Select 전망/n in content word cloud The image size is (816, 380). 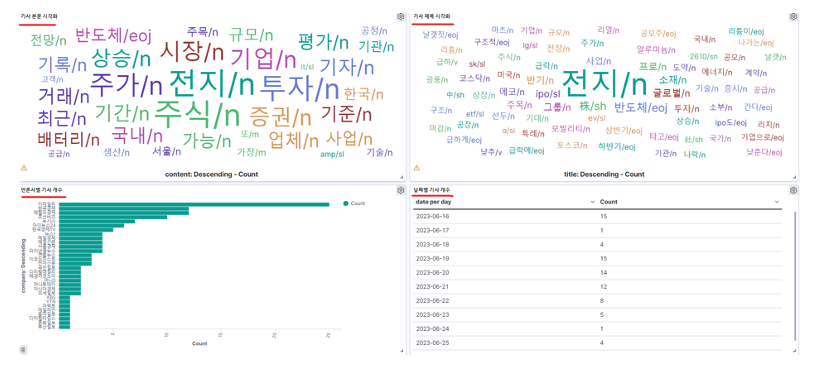pyautogui.click(x=48, y=40)
